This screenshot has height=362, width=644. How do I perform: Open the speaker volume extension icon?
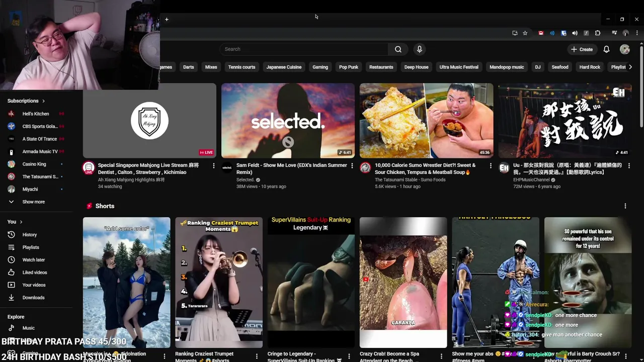(575, 33)
